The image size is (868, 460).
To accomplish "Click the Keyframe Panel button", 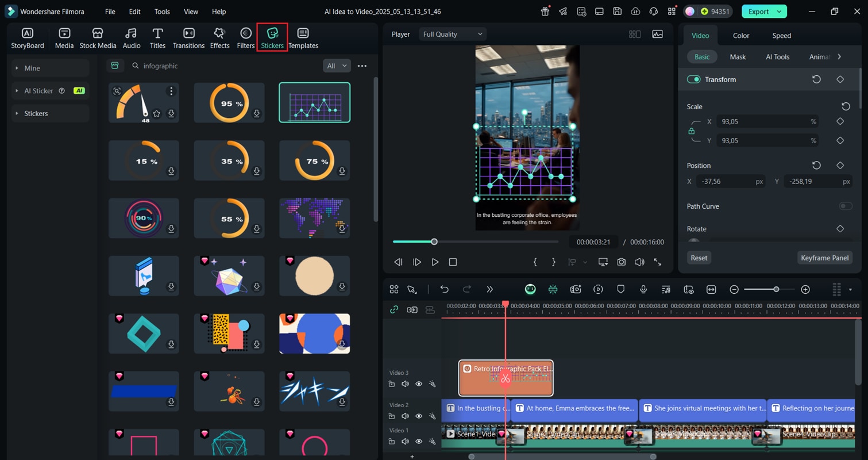I will tap(824, 258).
